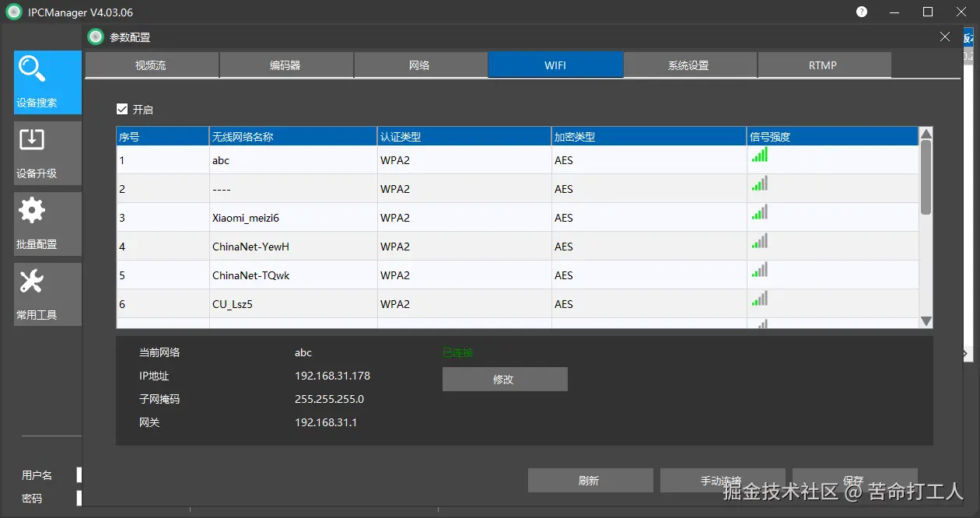The height and width of the screenshot is (518, 980).
Task: Click row number 4 cell
Action: click(163, 247)
